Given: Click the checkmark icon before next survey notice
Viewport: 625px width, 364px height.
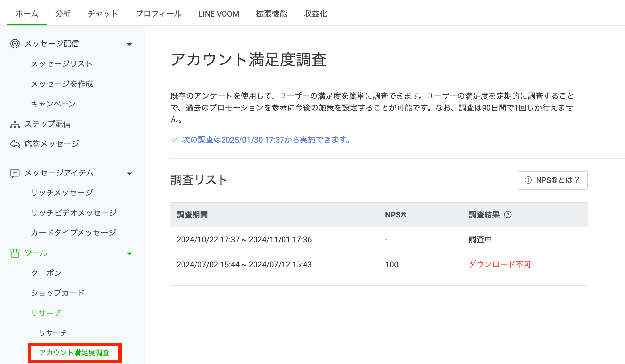Looking at the screenshot, I should (174, 140).
